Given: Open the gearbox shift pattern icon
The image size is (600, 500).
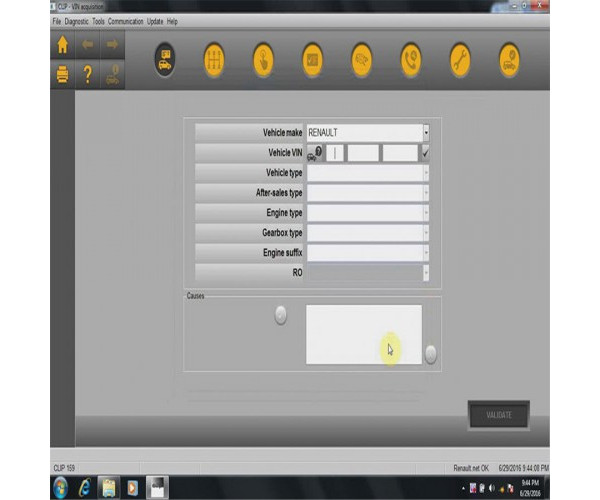Looking at the screenshot, I should click(214, 60).
